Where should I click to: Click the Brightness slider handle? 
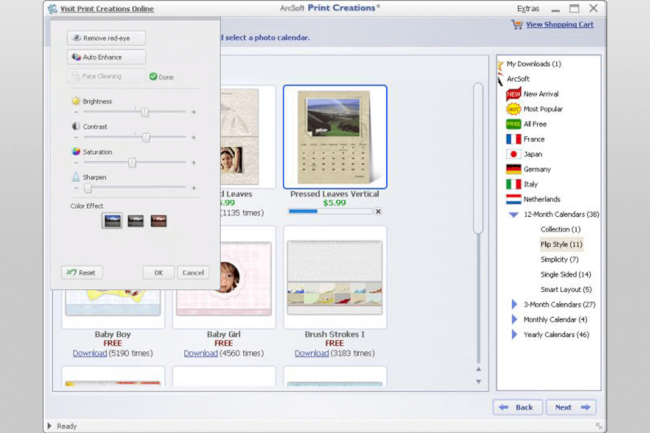[145, 112]
